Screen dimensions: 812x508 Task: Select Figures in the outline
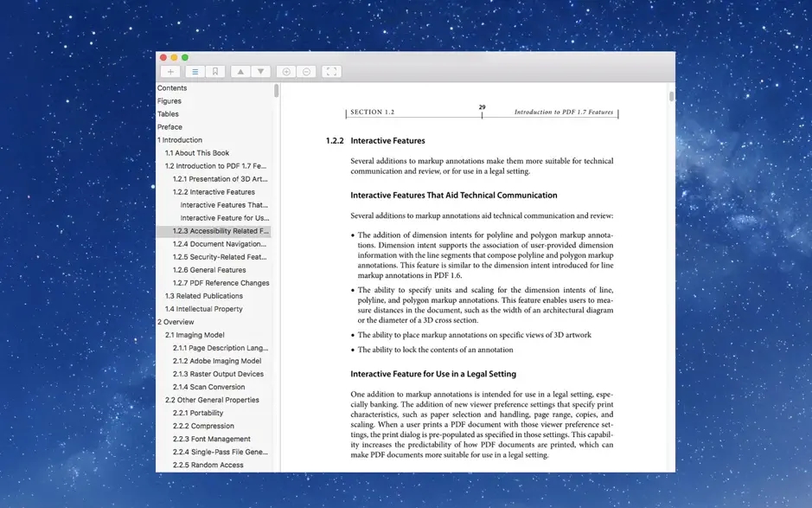click(169, 101)
